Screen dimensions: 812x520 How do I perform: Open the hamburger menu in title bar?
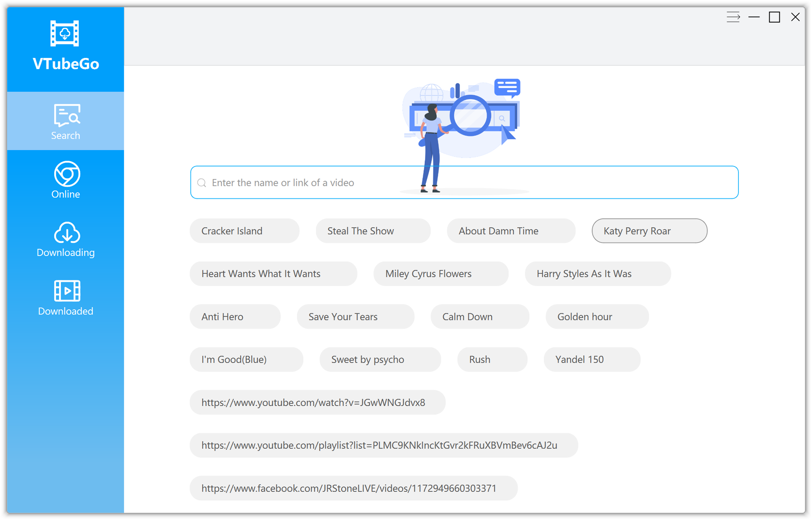[x=733, y=17]
